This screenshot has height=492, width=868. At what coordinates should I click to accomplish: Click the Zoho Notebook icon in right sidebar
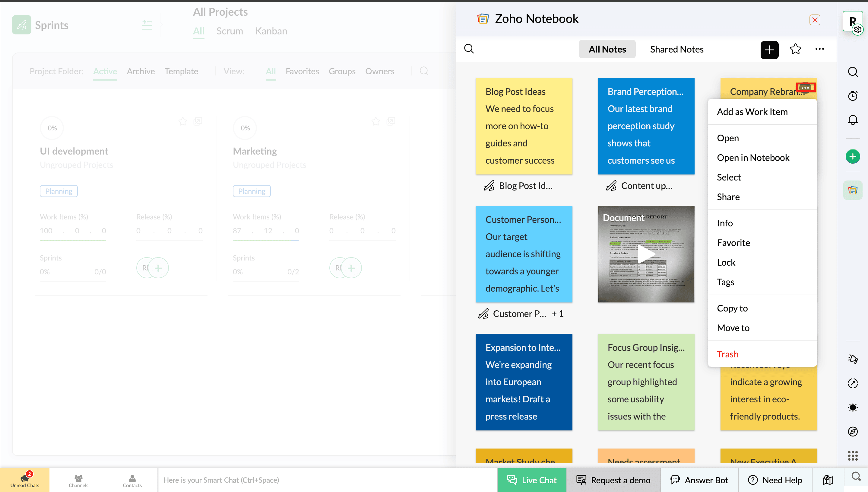click(x=853, y=190)
